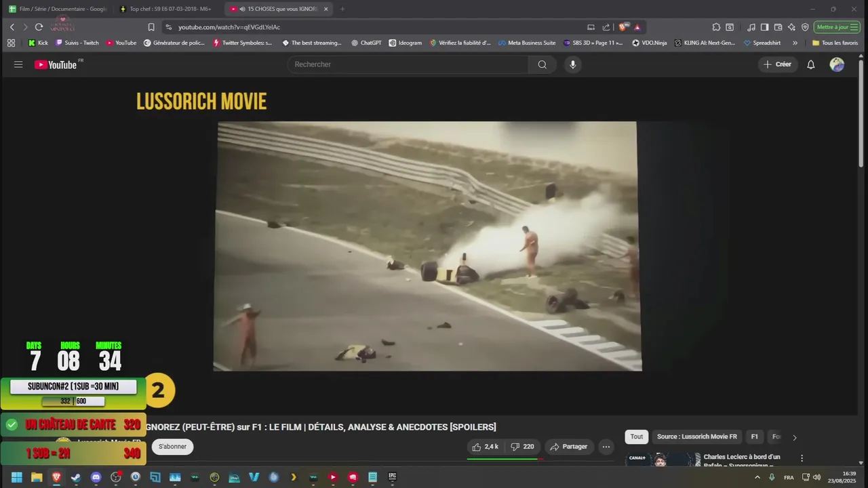Focus the Rechercher search field

tap(408, 64)
